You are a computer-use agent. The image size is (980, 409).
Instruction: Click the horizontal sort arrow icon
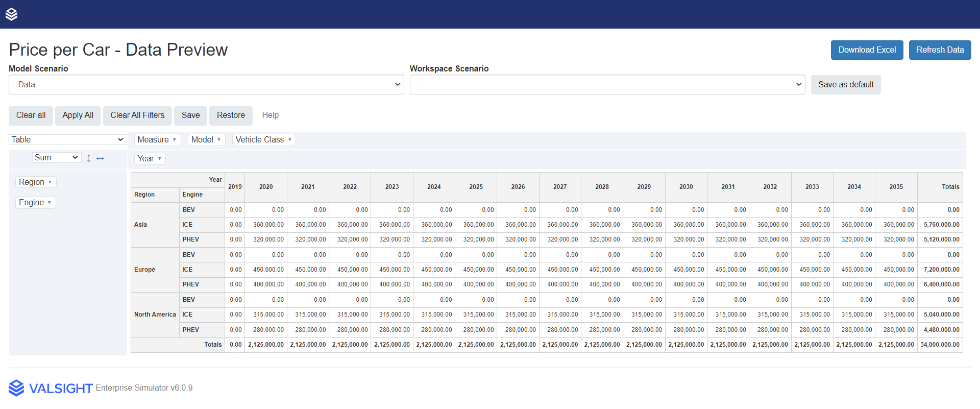[101, 158]
